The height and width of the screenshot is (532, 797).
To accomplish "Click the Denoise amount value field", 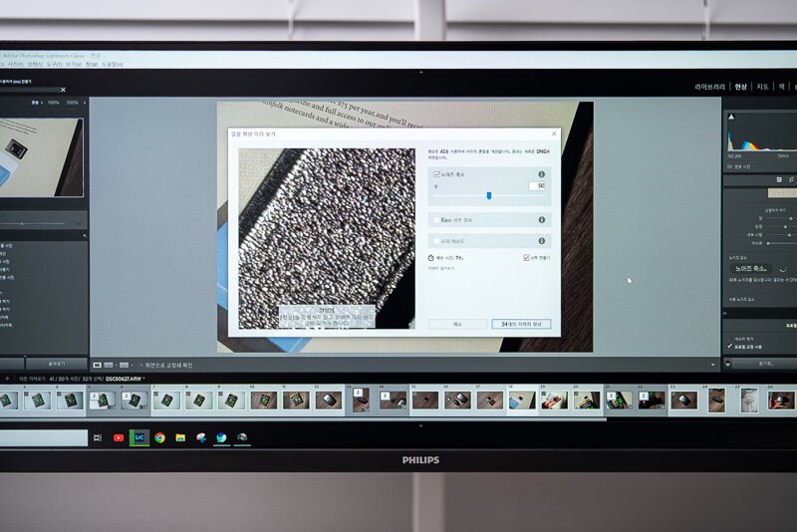I will [537, 186].
